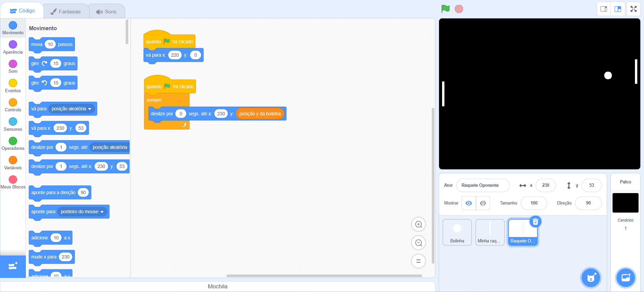Stop the project with red stop button

(x=459, y=9)
